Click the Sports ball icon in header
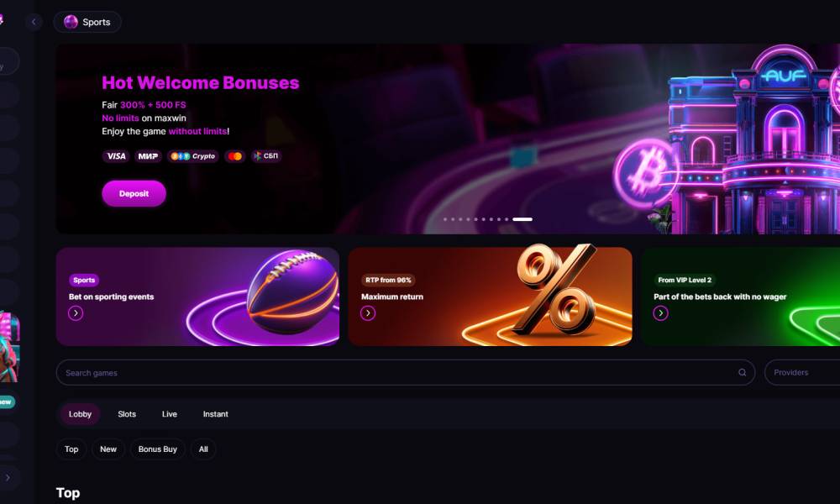 71,22
